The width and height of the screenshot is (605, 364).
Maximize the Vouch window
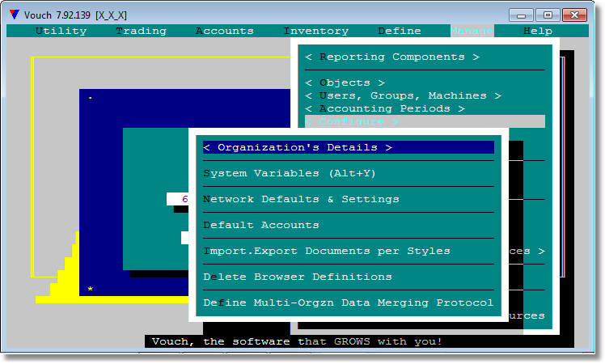548,15
